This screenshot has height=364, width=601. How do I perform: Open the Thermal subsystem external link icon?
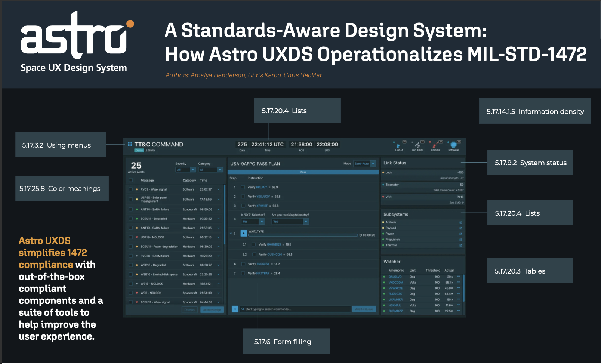[460, 246]
